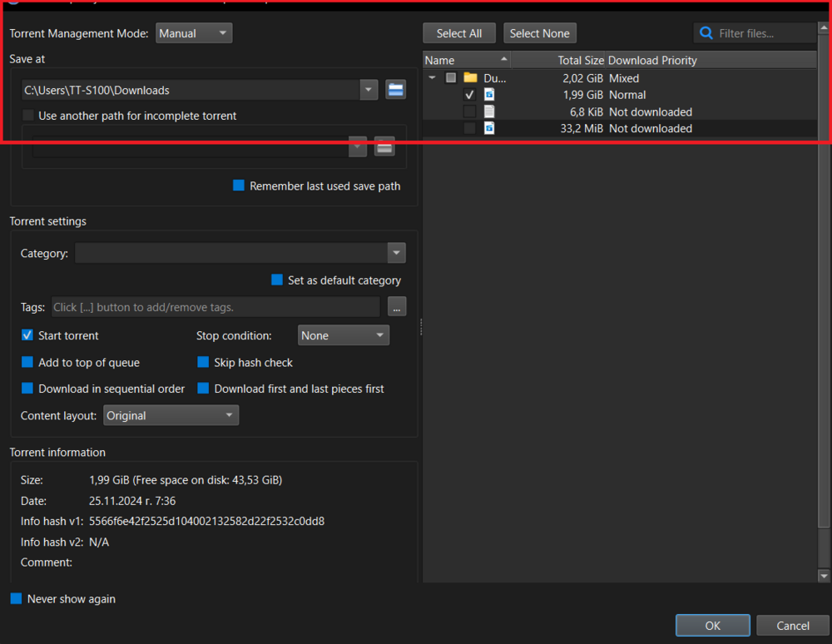832x644 pixels.
Task: Click the magnifier icon in filter box
Action: pos(706,33)
